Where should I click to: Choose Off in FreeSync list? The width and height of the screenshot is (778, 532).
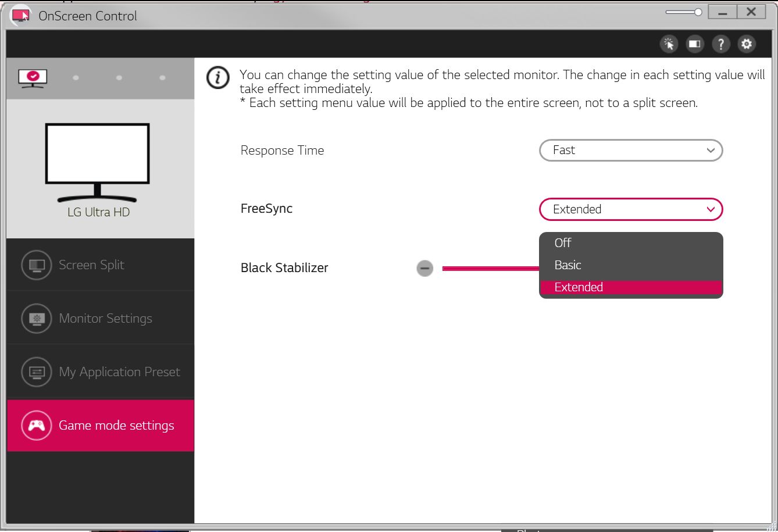(x=631, y=243)
